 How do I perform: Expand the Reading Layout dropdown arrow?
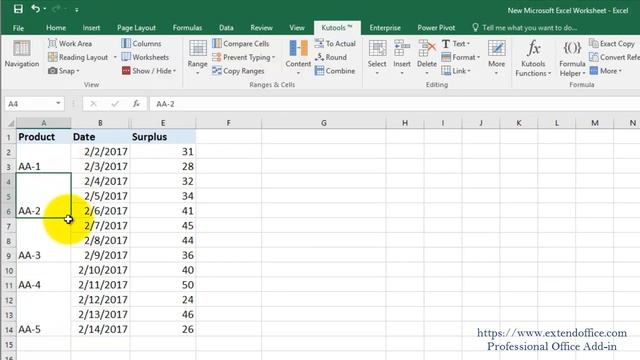click(x=115, y=58)
